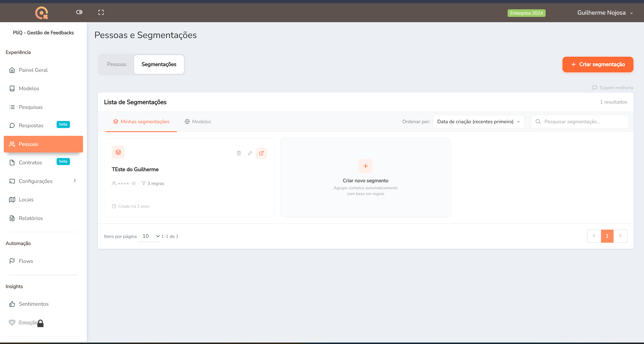The width and height of the screenshot is (644, 344).
Task: Select page 1 in pagination
Action: tap(607, 236)
